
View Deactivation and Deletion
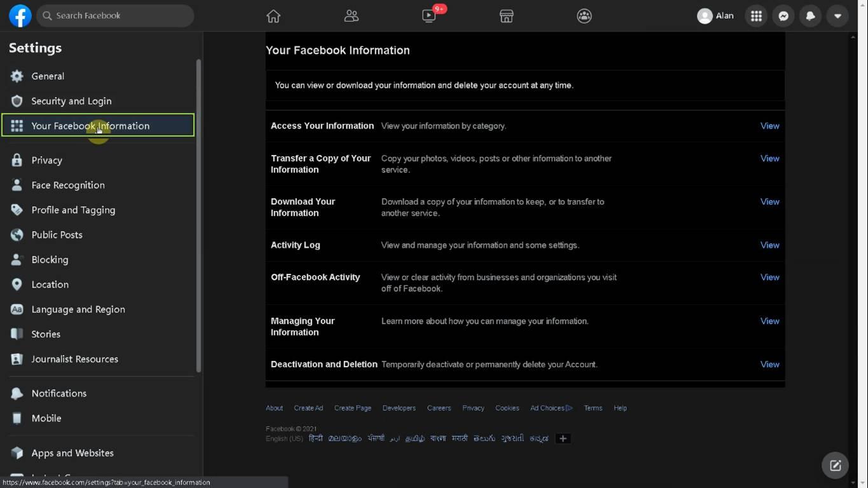point(769,364)
